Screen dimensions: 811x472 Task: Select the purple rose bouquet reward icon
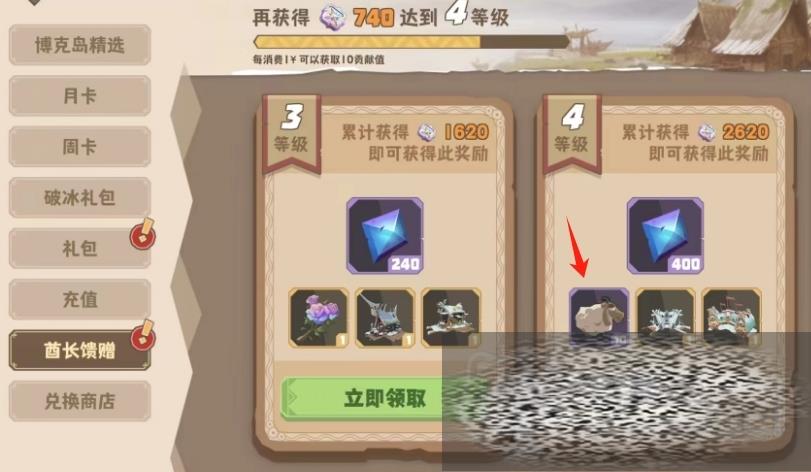319,317
